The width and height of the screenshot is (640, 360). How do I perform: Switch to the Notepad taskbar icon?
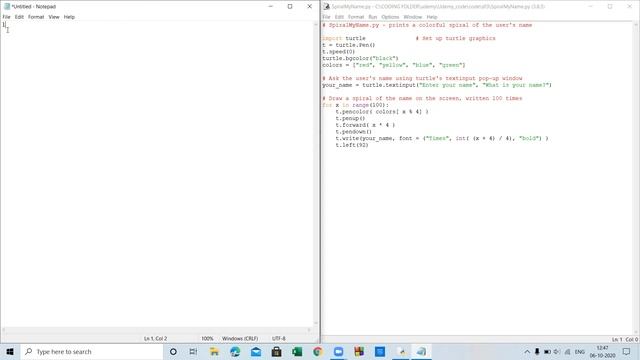[x=421, y=351]
